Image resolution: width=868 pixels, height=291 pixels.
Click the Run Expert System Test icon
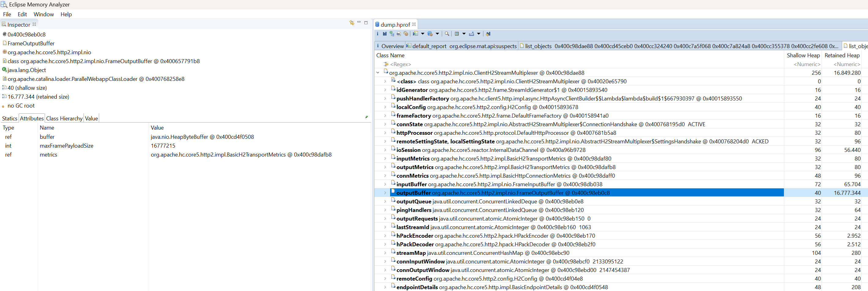coord(415,34)
